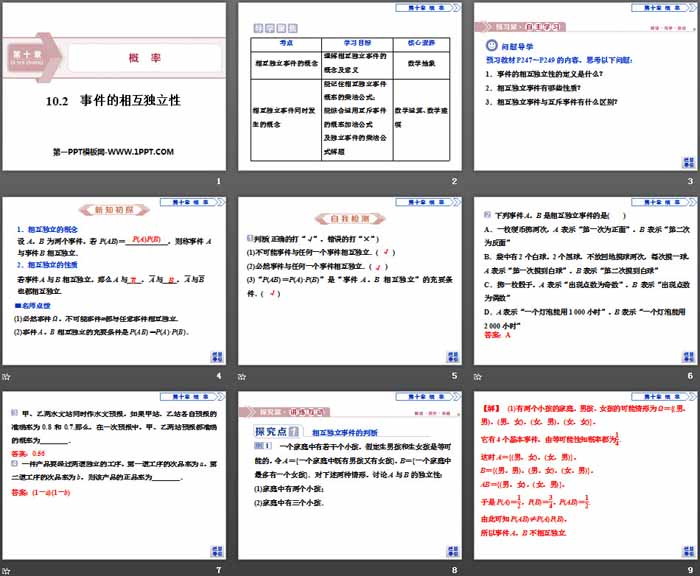This screenshot has width=700, height=576.
Task: Click the animation star icon under slide 5
Action: [242, 375]
